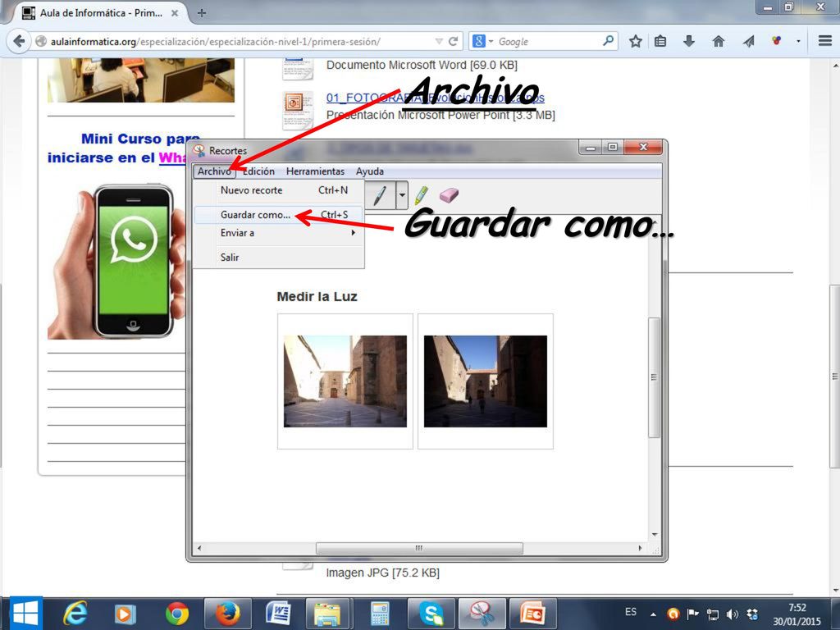Open Microsoft Word from taskbar
This screenshot has width=840, height=630.
pyautogui.click(x=278, y=614)
